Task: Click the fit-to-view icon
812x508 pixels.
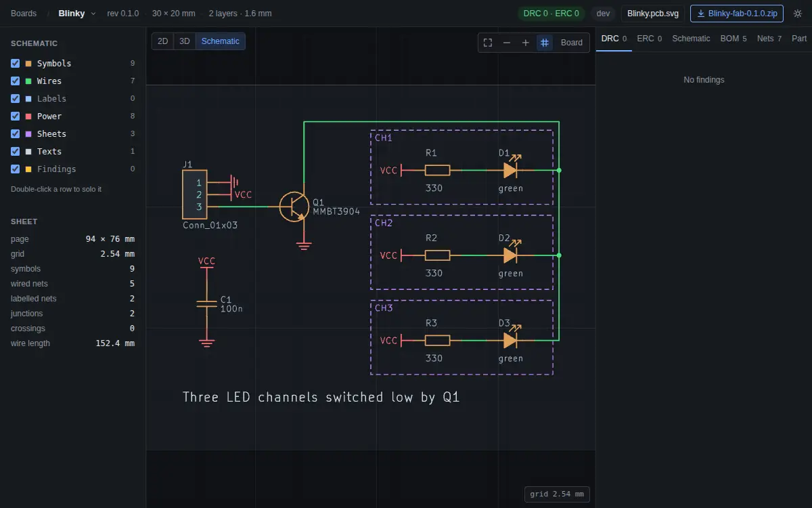Action: click(x=488, y=43)
